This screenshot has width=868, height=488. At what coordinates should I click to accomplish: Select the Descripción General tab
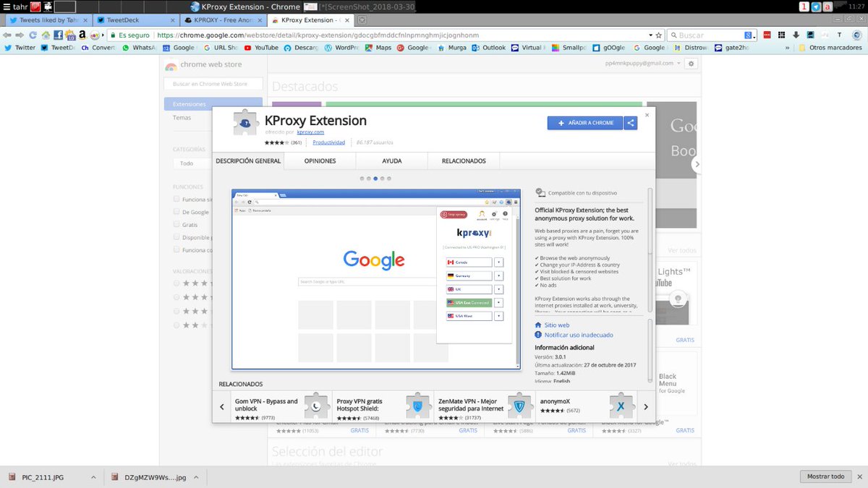(248, 161)
